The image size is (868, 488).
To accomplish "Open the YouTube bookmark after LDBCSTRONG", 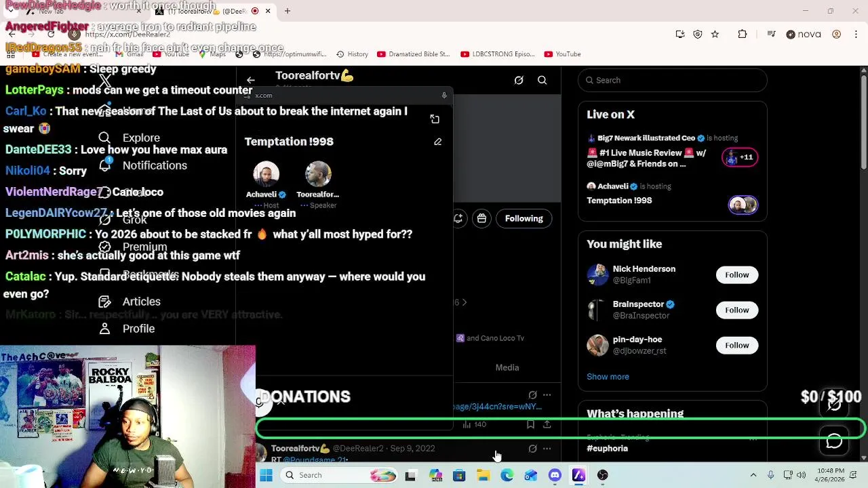I will click(x=562, y=54).
